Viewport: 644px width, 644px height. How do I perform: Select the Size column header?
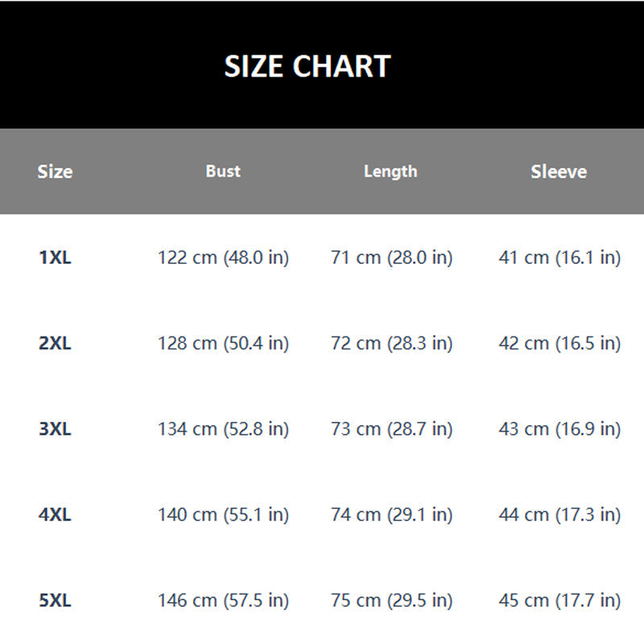pos(55,171)
